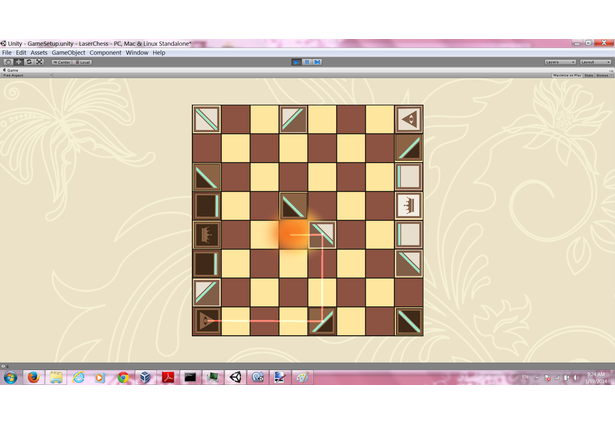Open Paint from the taskbar
615x424 pixels.
(302, 377)
